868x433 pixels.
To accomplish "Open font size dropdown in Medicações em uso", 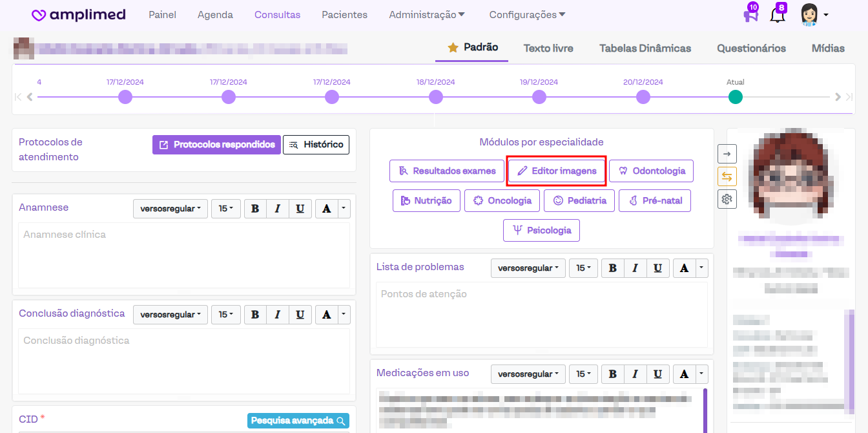I will (584, 374).
